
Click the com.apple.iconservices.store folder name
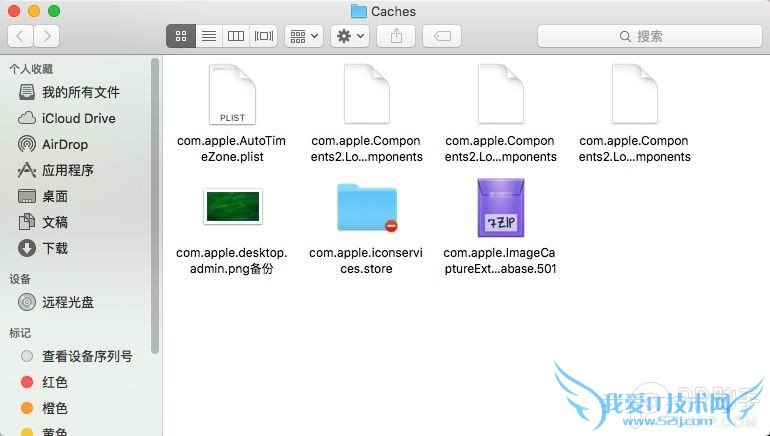click(x=366, y=261)
